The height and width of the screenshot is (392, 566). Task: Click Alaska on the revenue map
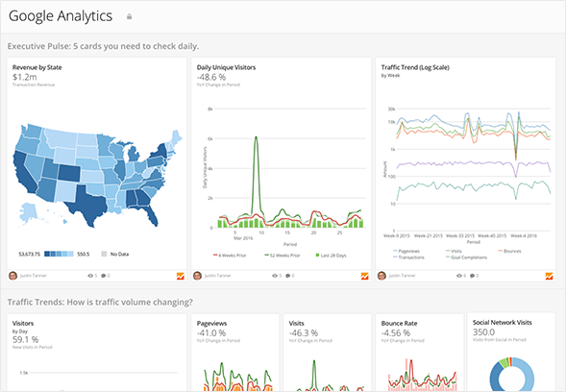click(30, 213)
